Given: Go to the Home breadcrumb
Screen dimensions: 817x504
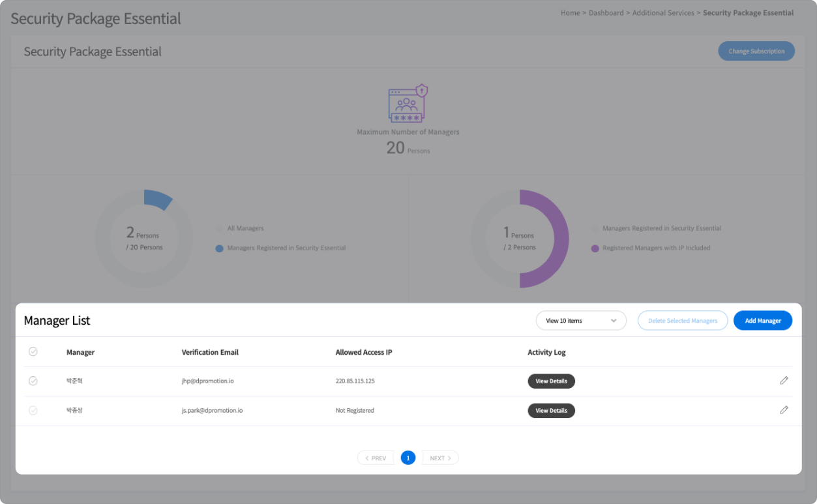Looking at the screenshot, I should click(570, 13).
